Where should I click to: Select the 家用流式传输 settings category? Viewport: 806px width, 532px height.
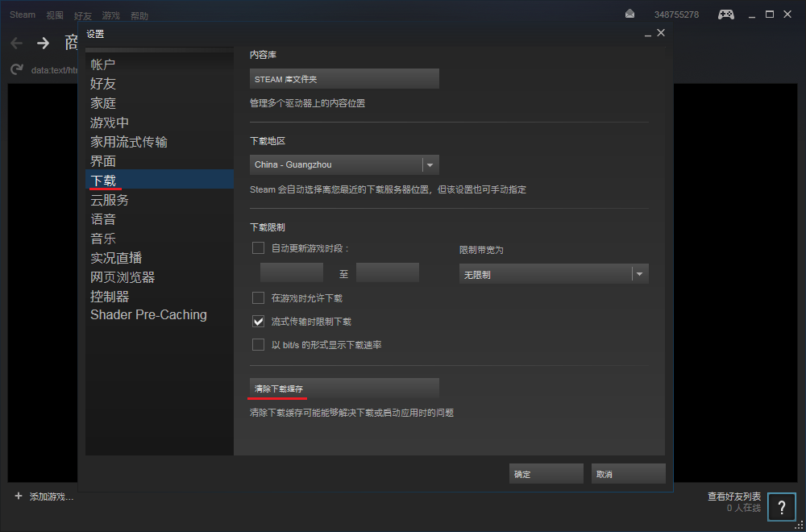[x=160, y=142]
